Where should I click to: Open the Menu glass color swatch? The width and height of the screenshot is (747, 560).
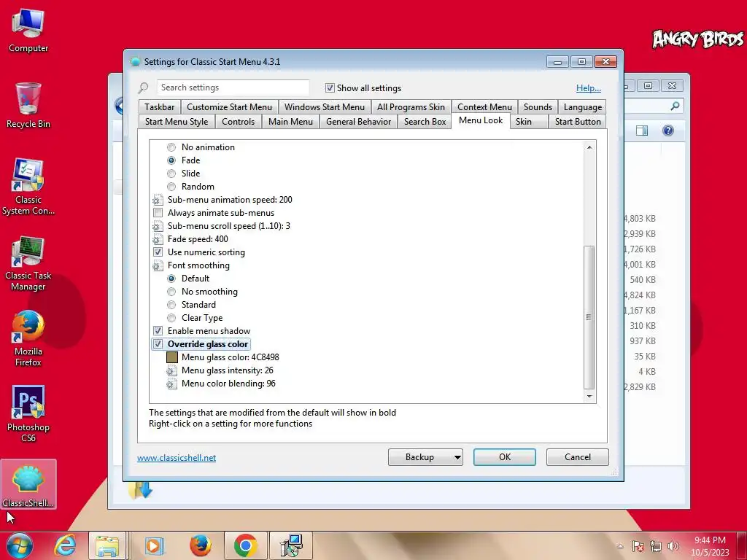(172, 357)
